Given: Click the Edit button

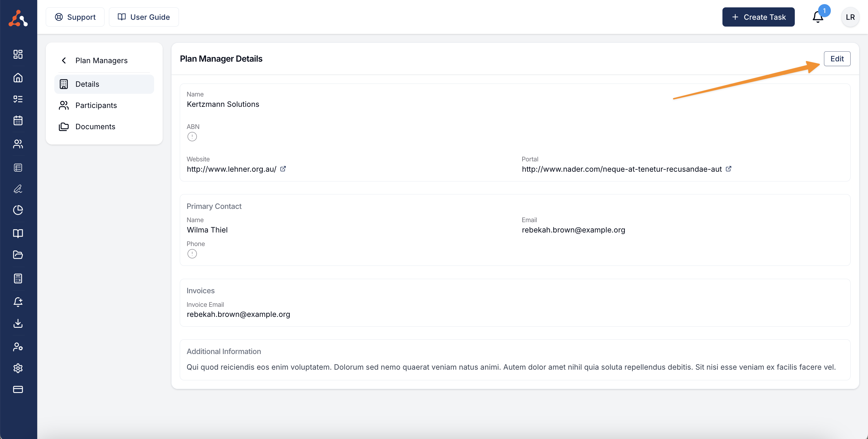Looking at the screenshot, I should 837,59.
